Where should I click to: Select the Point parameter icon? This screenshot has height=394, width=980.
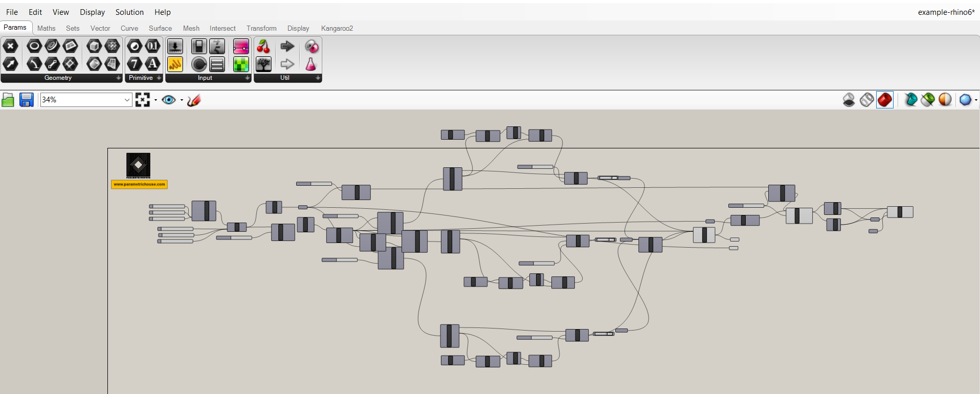click(x=10, y=46)
